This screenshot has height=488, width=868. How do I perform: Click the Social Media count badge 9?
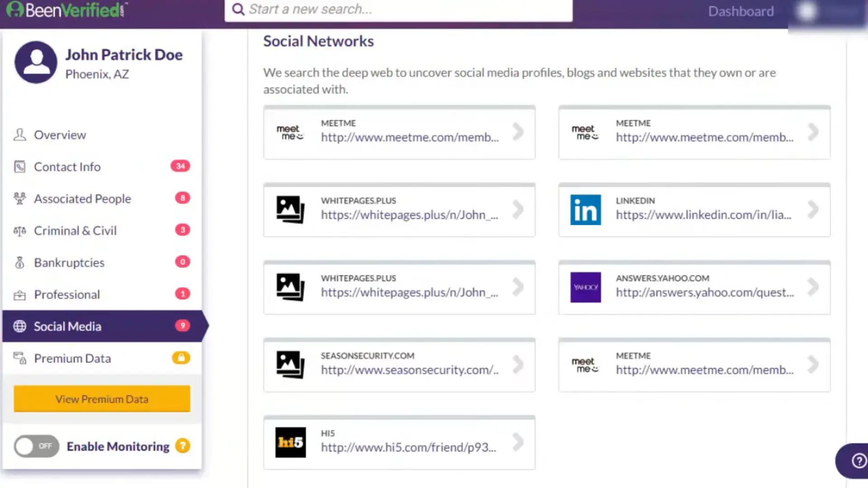click(x=183, y=325)
